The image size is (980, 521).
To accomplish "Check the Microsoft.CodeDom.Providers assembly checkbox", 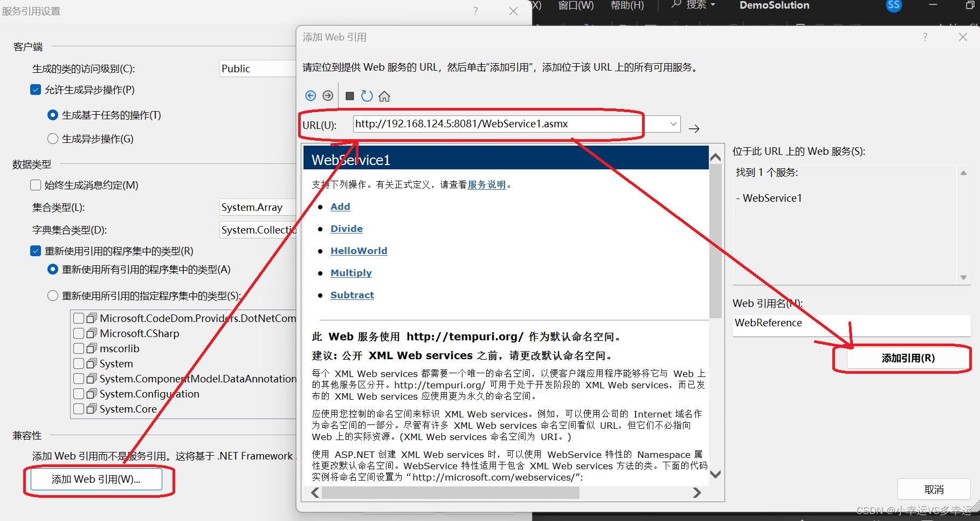I will click(79, 318).
